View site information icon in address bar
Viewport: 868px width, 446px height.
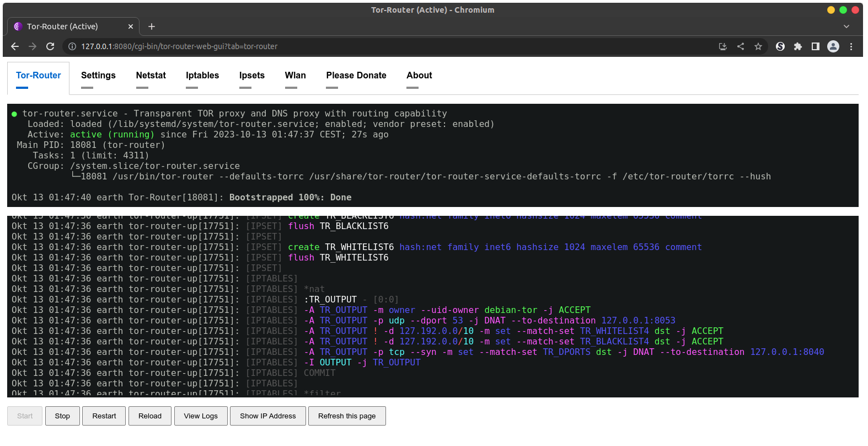(72, 46)
